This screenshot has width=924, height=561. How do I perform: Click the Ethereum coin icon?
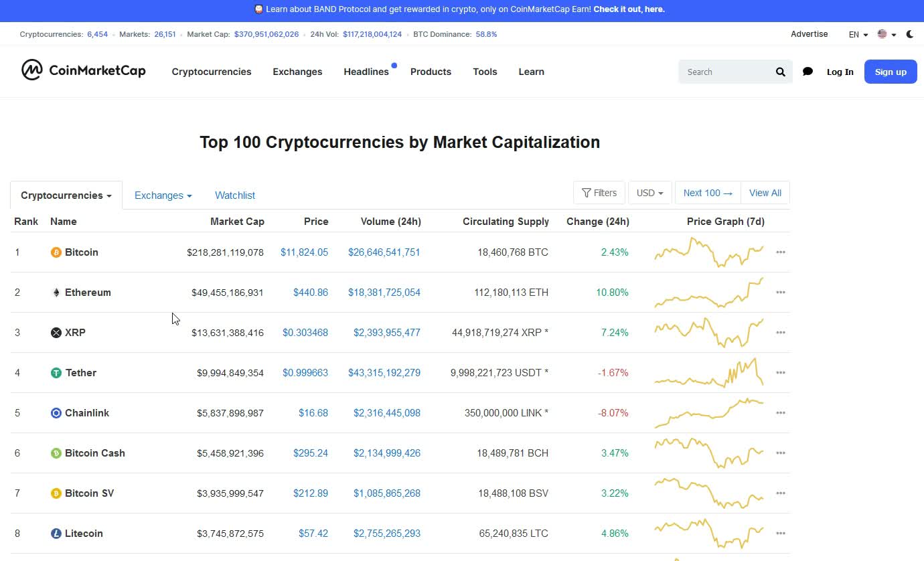pos(56,293)
